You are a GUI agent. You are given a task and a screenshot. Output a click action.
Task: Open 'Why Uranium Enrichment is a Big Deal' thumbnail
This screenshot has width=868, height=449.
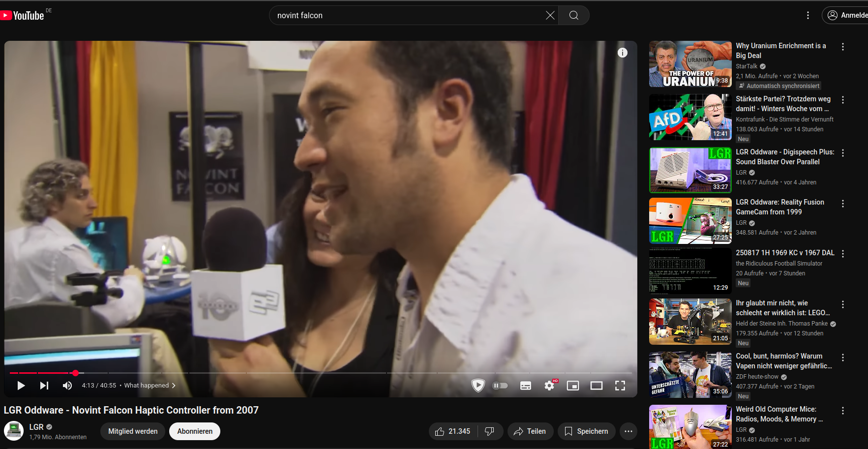click(690, 64)
